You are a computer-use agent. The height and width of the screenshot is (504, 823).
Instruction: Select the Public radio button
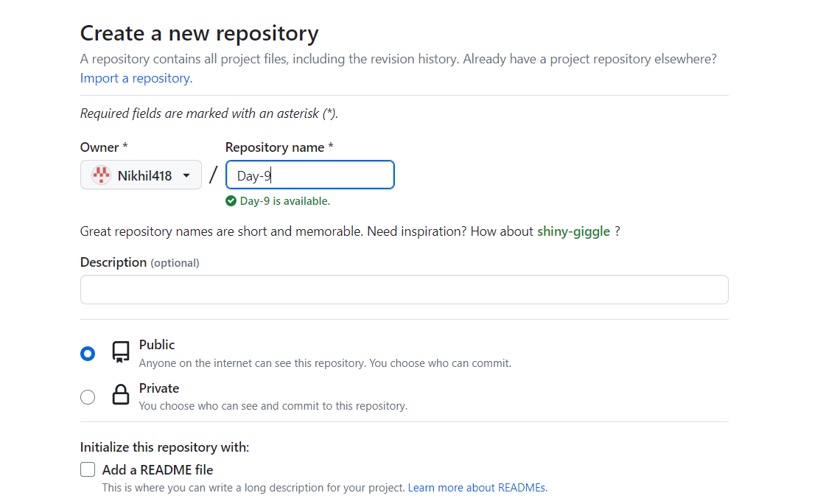88,354
